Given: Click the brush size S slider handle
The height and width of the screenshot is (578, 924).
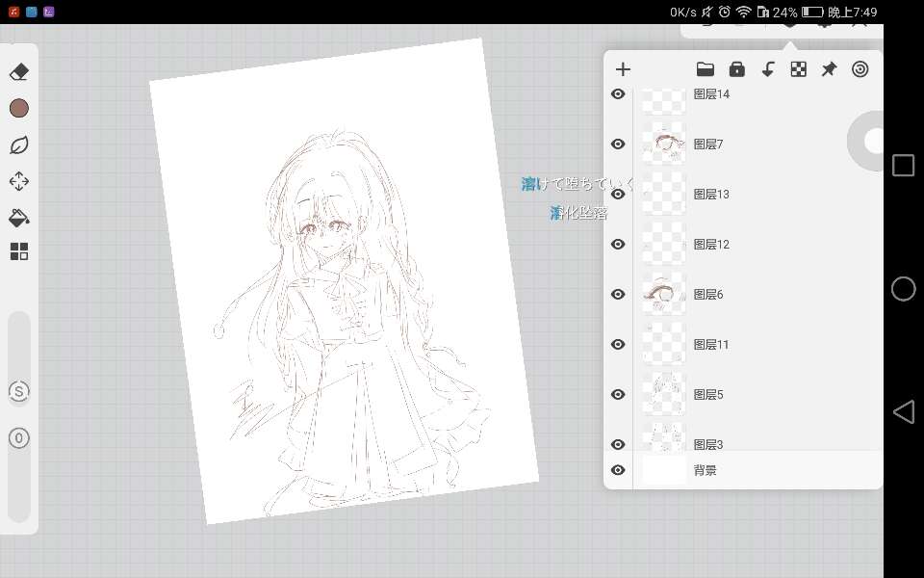Looking at the screenshot, I should (x=19, y=391).
